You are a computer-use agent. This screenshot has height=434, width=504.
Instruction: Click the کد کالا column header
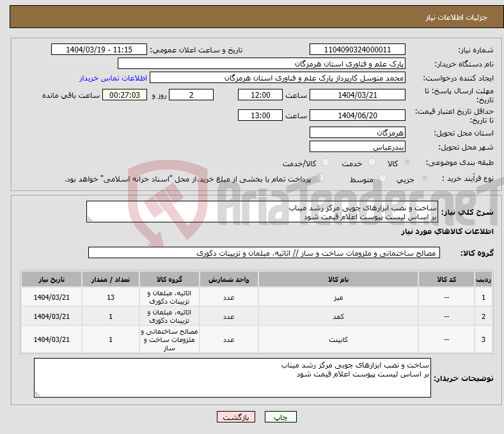coord(446,279)
